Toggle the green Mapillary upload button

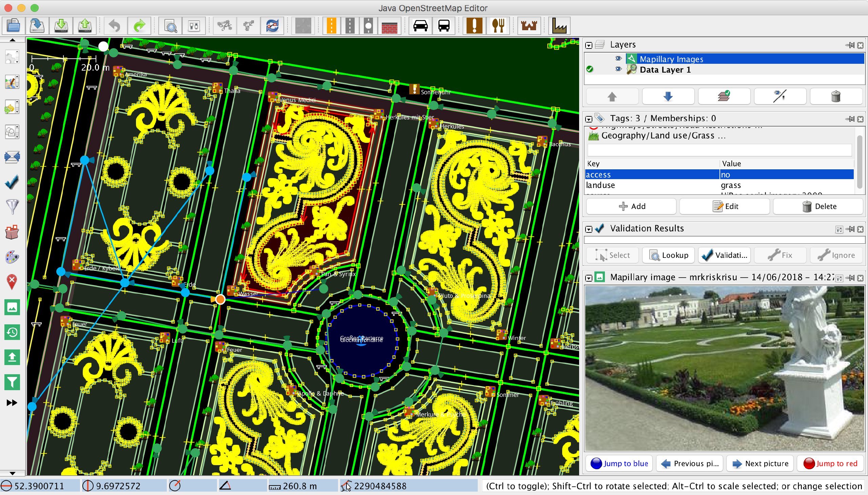pos(12,357)
